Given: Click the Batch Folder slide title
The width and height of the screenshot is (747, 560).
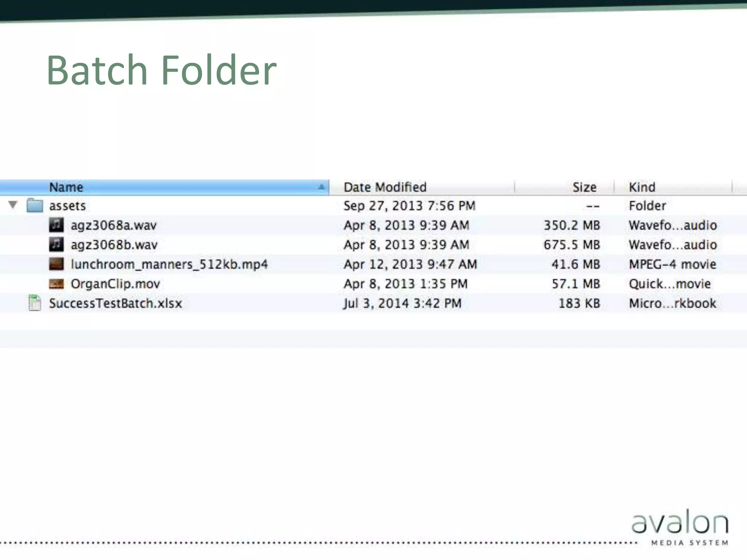Looking at the screenshot, I should point(162,70).
